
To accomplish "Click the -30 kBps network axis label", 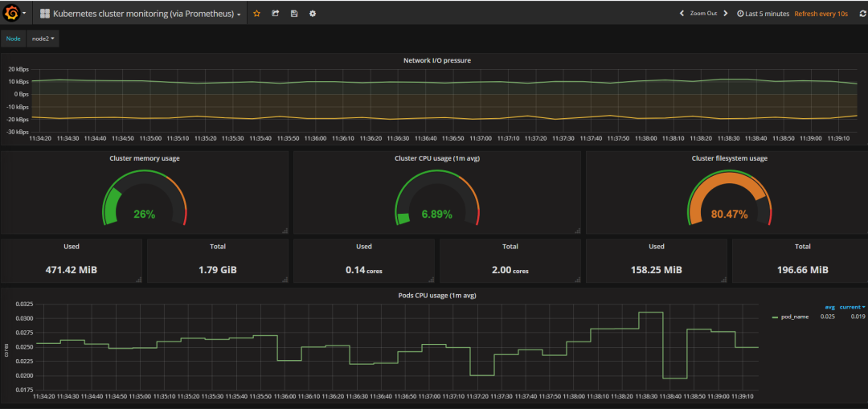I will 16,133.
